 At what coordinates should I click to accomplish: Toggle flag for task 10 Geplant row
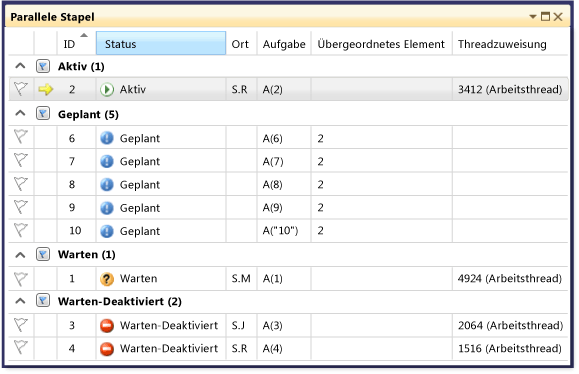21,230
